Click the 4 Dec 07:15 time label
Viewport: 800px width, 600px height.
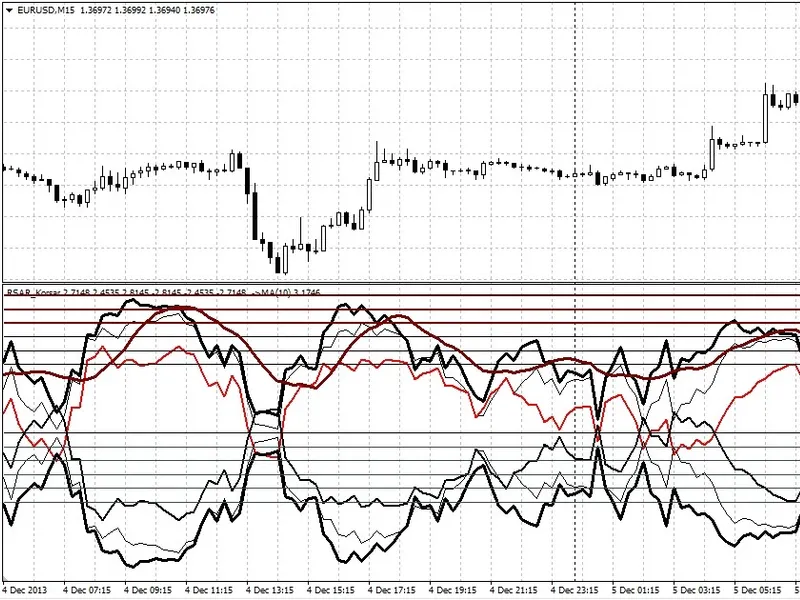[87, 590]
